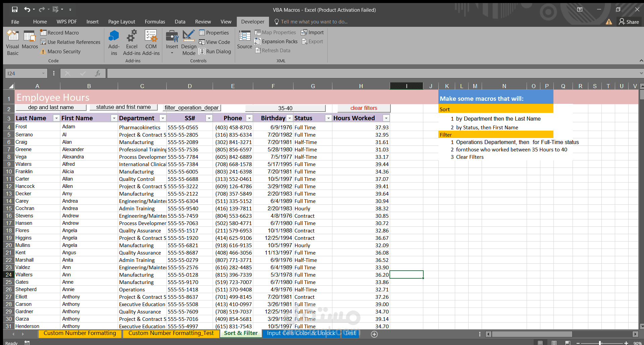The height and width of the screenshot is (345, 644).
Task: Open XML Source pane
Action: click(245, 40)
